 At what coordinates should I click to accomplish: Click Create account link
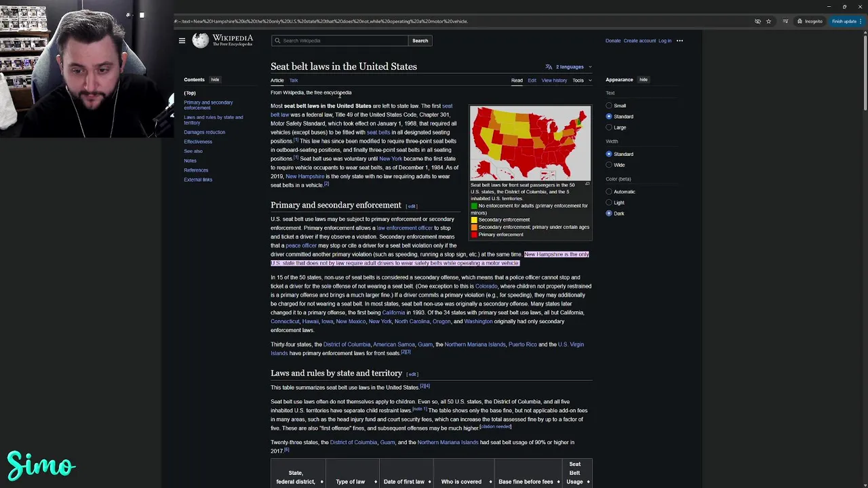[639, 41]
